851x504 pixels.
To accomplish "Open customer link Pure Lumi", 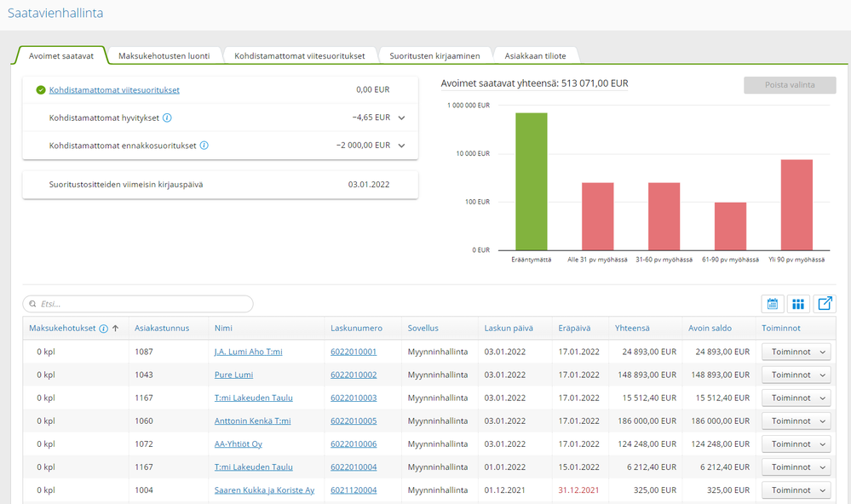I will point(233,375).
